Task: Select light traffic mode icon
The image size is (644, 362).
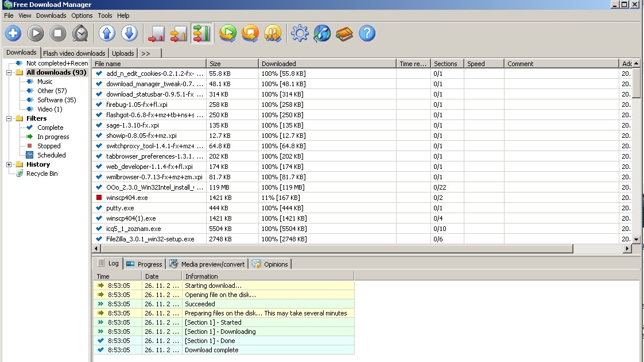Action: tap(157, 34)
